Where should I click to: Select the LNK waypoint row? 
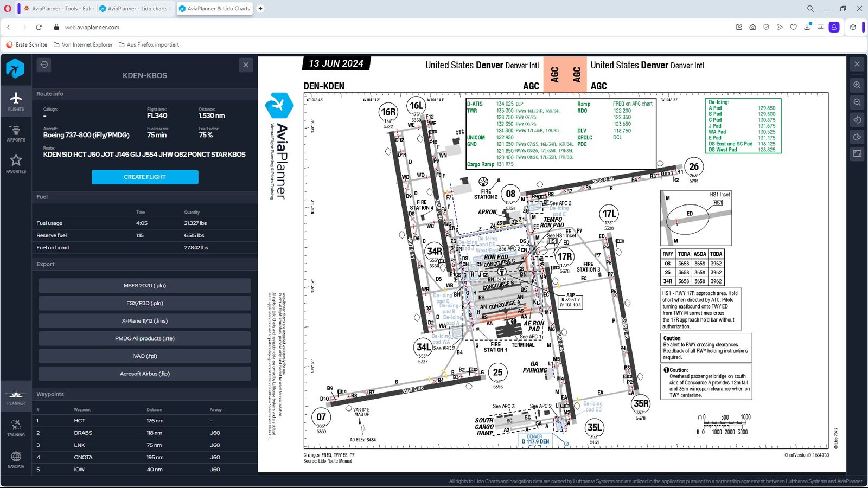145,445
